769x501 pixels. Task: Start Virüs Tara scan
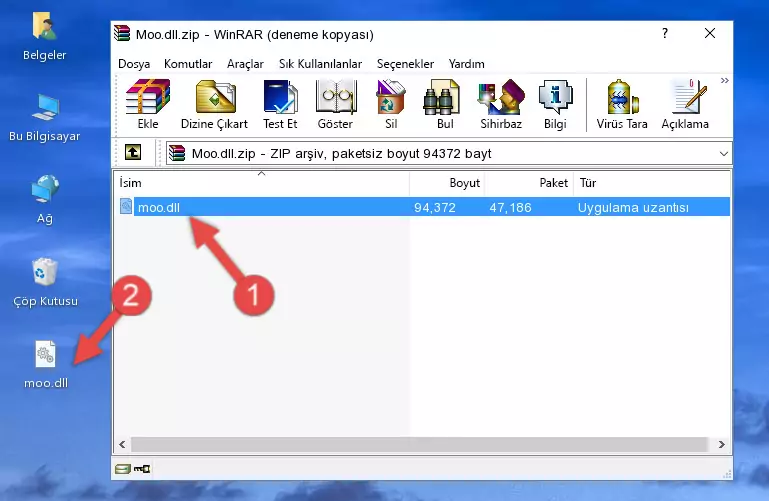pyautogui.click(x=622, y=104)
